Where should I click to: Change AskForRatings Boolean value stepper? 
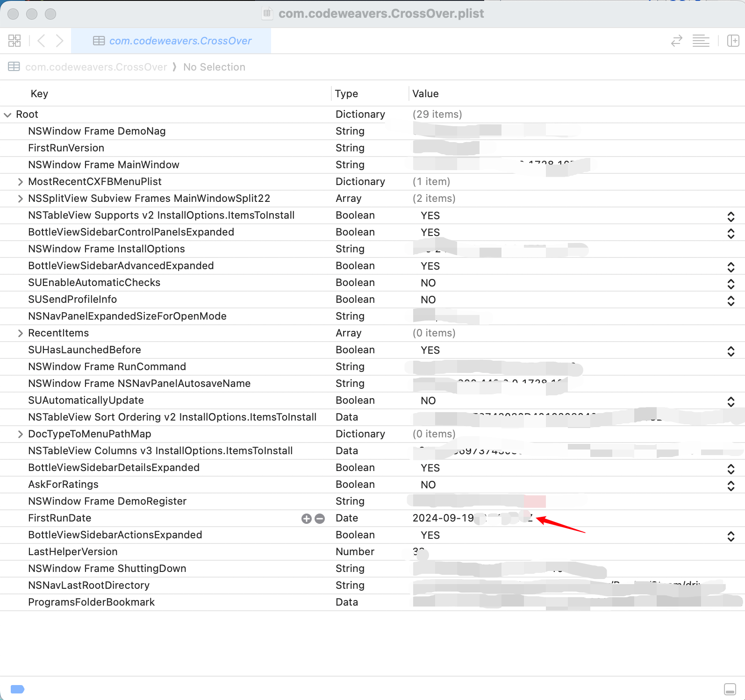point(731,485)
